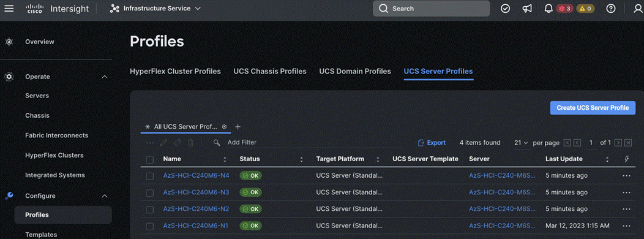This screenshot has width=644, height=239.
Task: Check the AzS-HCI-C240M6-N4 row checkbox
Action: click(x=150, y=176)
